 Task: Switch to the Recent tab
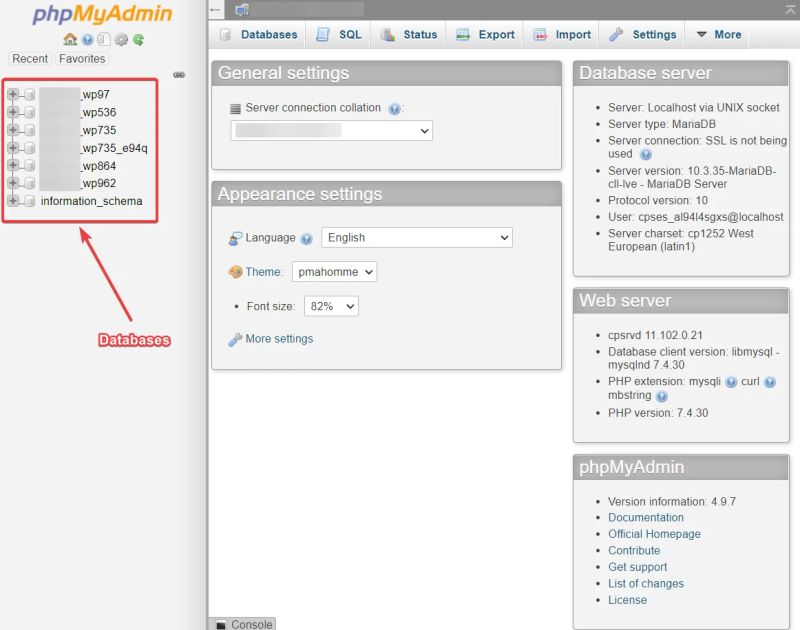[x=30, y=59]
